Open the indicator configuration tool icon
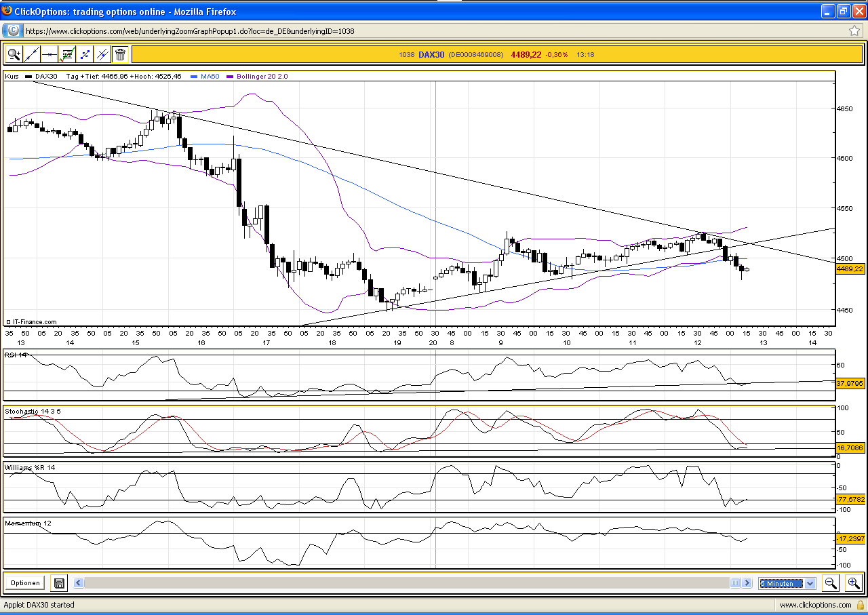The height and width of the screenshot is (615, 868). [66, 54]
